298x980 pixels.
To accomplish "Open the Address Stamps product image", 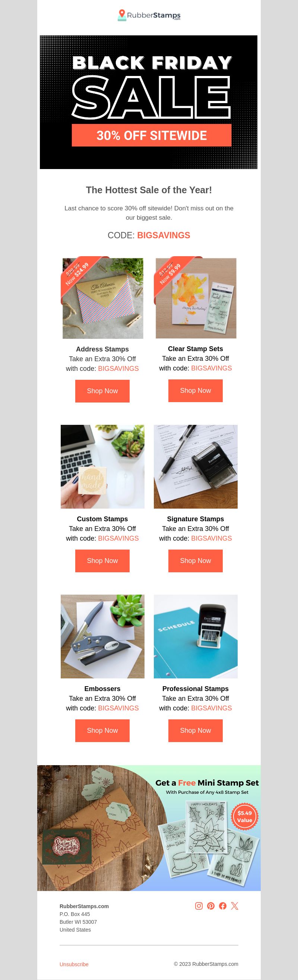I will [x=102, y=297].
